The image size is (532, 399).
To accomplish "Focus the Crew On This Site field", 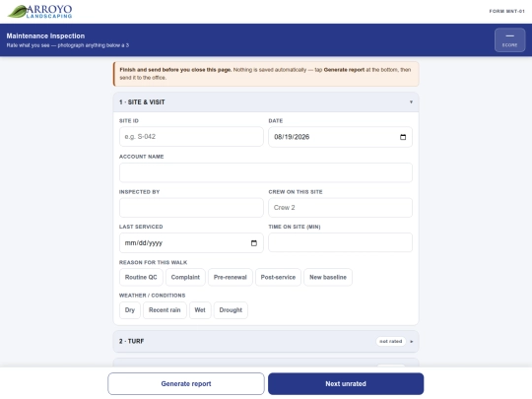I will coord(340,208).
